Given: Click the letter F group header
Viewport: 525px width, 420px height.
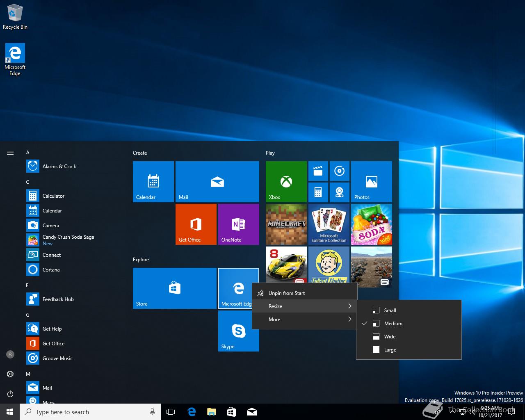Looking at the screenshot, I should point(27,285).
